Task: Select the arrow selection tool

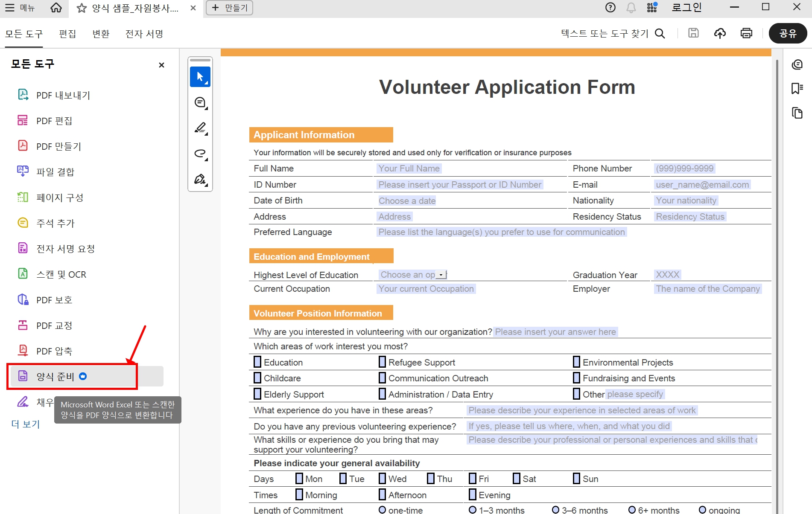Action: tap(200, 77)
